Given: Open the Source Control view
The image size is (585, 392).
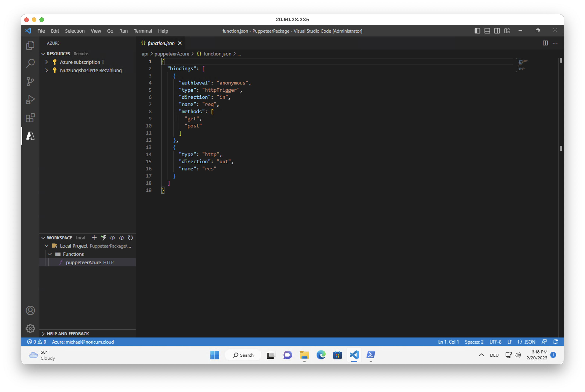Looking at the screenshot, I should (30, 81).
